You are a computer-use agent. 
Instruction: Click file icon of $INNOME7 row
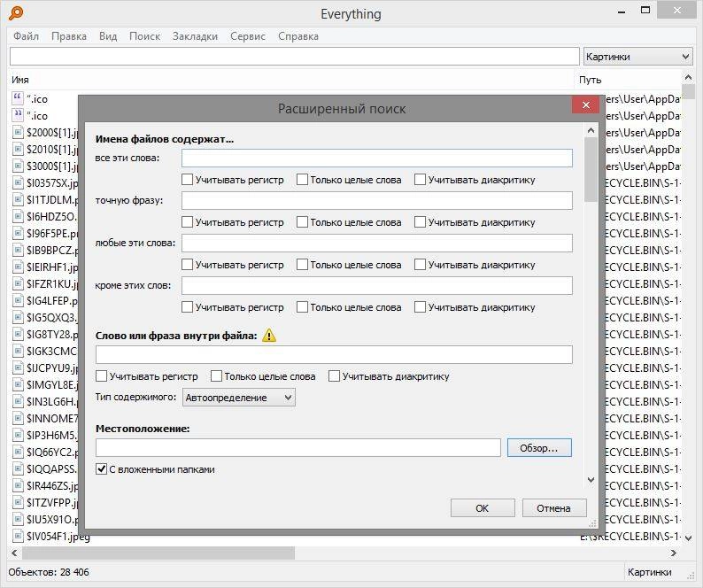coord(18,418)
